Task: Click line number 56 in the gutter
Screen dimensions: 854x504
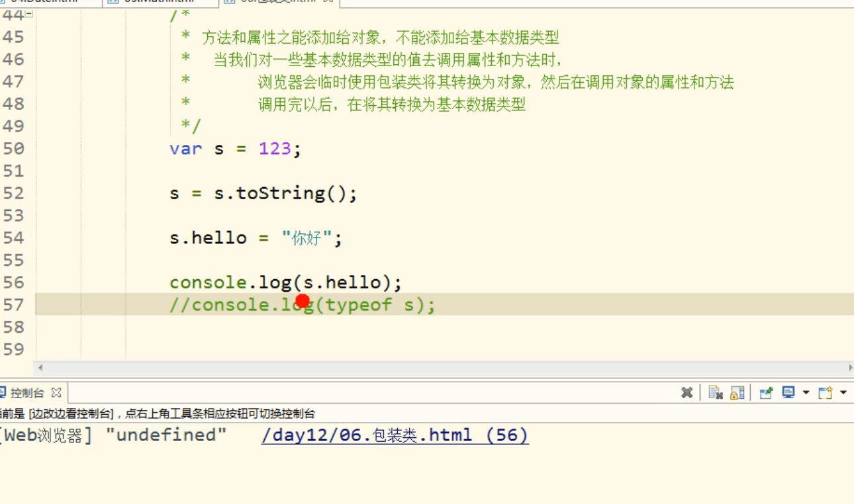Action: [x=13, y=282]
